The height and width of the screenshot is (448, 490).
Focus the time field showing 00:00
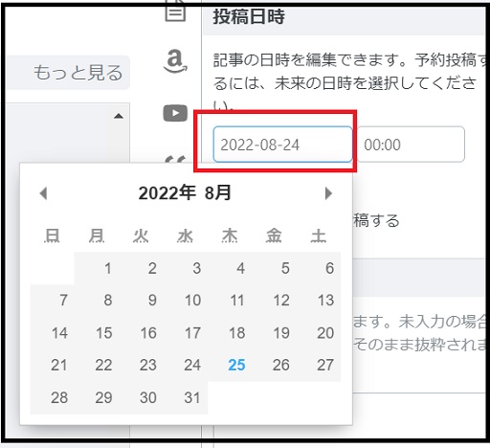click(411, 145)
